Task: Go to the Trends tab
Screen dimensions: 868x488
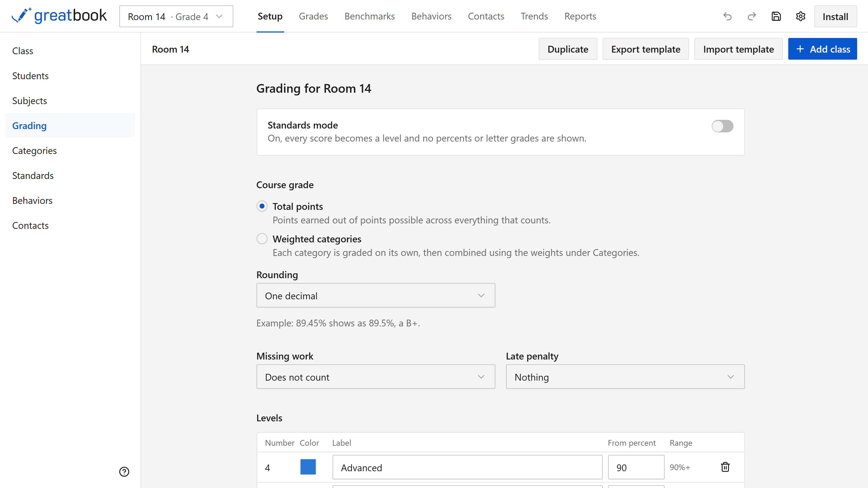Action: pyautogui.click(x=534, y=16)
